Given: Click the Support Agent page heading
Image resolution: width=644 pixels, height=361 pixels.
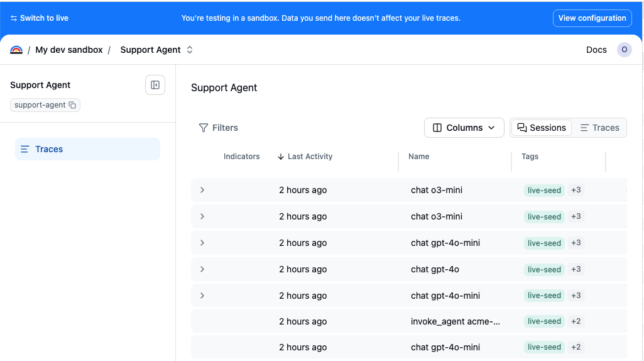Looking at the screenshot, I should click(224, 88).
